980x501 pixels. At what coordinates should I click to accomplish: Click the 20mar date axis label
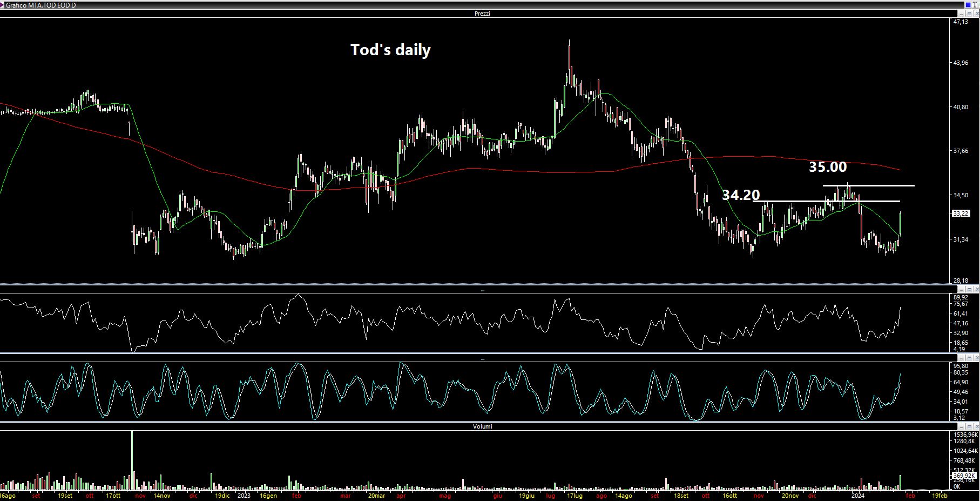[x=376, y=496]
